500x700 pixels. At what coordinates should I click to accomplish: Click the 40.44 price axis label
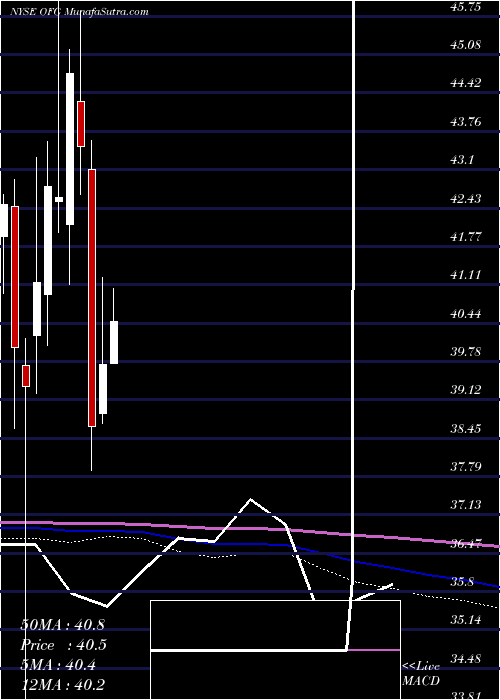click(x=466, y=313)
